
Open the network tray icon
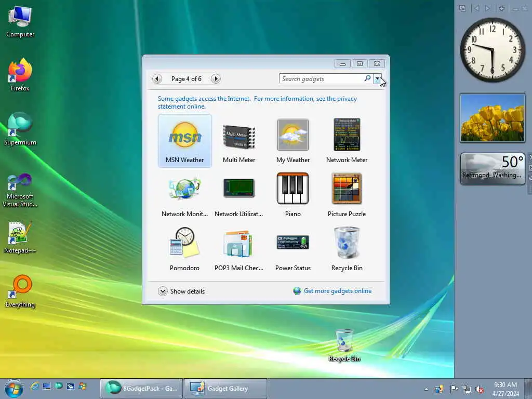(x=467, y=389)
